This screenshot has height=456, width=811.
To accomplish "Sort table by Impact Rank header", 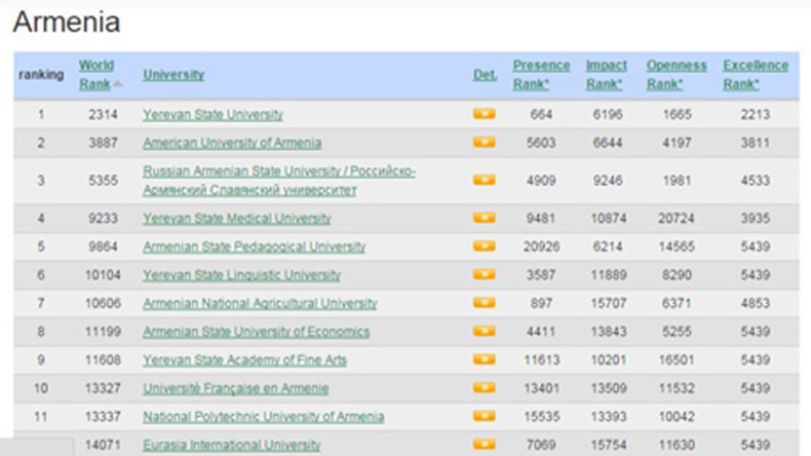I will coord(606,75).
